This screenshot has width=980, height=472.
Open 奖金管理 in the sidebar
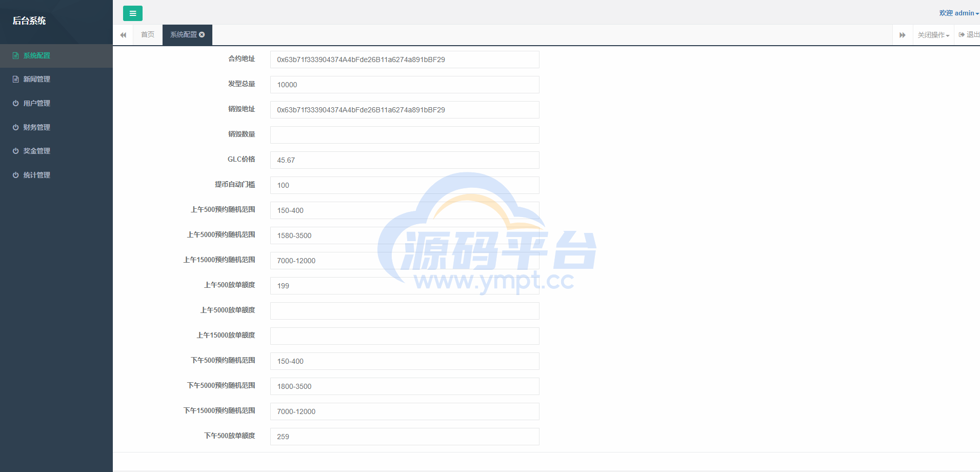click(56, 151)
